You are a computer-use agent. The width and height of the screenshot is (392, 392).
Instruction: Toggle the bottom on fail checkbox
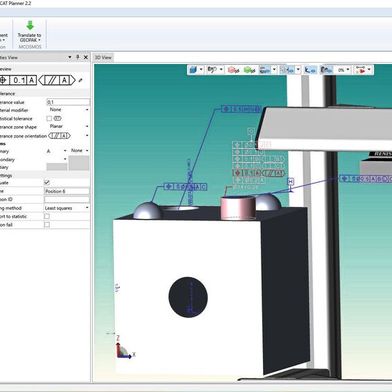tap(47, 225)
